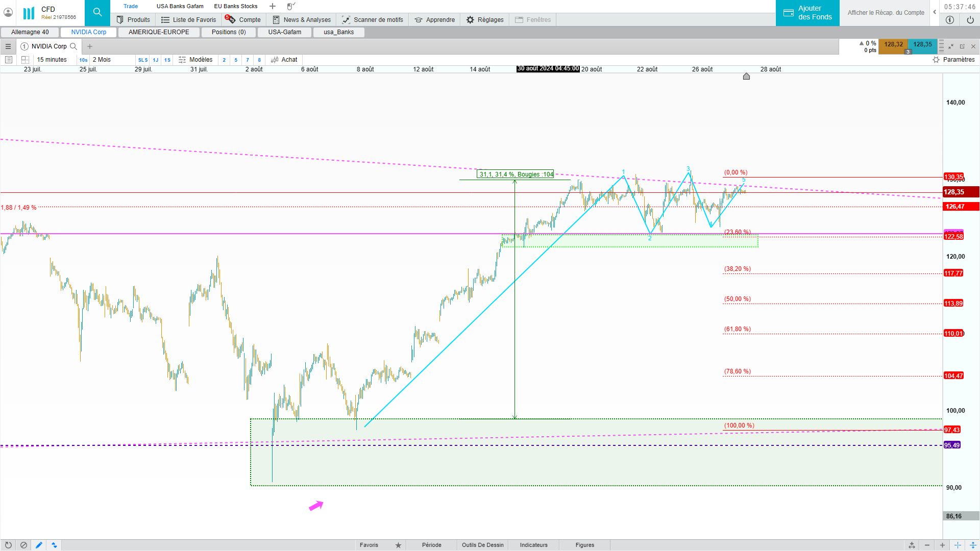Click the chart layout grid icon
This screenshot has width=980, height=551.
point(25,60)
